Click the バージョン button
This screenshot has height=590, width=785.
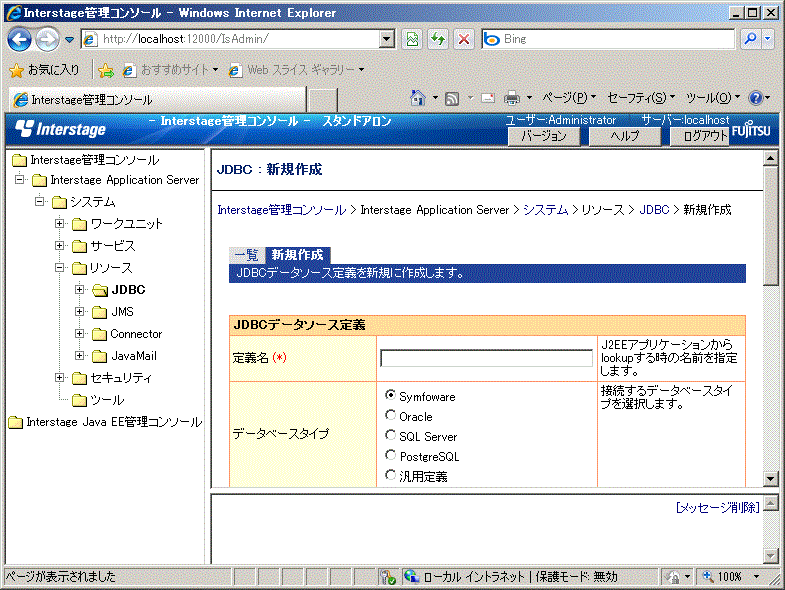pos(544,136)
